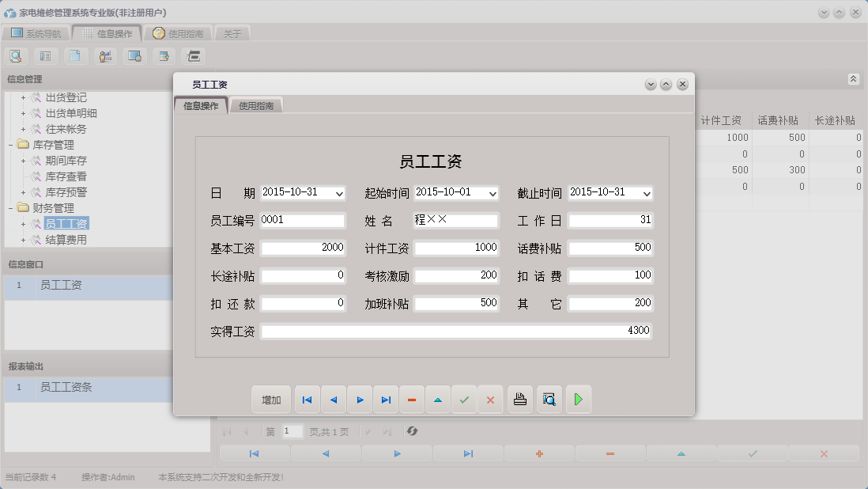This screenshot has width=868, height=489.
Task: Click the 增加 button to add a record
Action: click(271, 400)
